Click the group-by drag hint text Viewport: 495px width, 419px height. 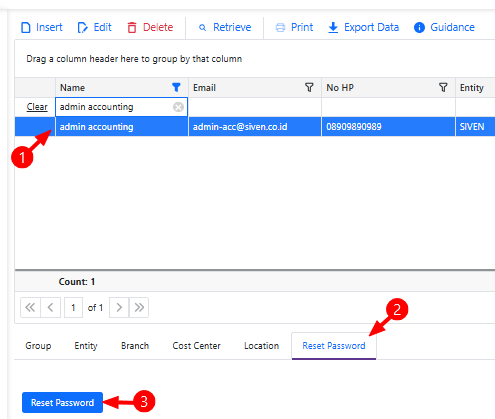tap(134, 59)
